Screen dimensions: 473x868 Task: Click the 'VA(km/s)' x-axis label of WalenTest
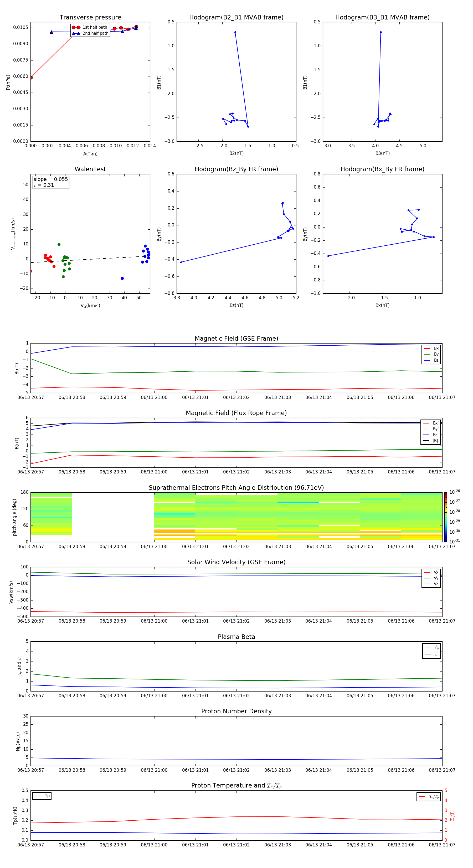[90, 306]
